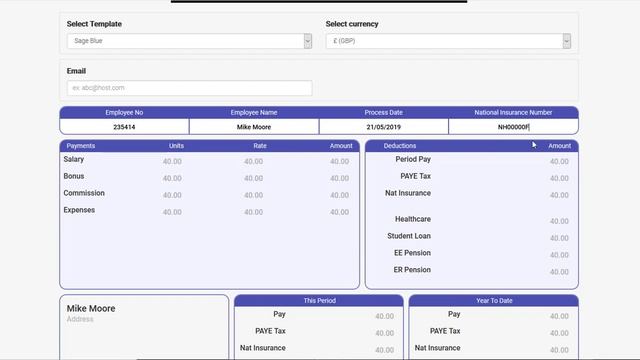640x360 pixels.
Task: Click the Salary rate value
Action: (253, 161)
